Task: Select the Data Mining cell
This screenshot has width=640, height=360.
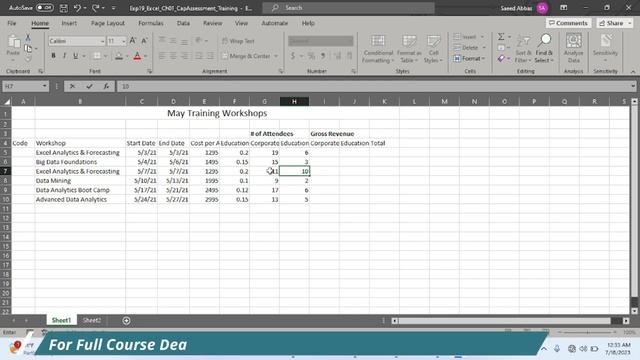Action: [80, 180]
